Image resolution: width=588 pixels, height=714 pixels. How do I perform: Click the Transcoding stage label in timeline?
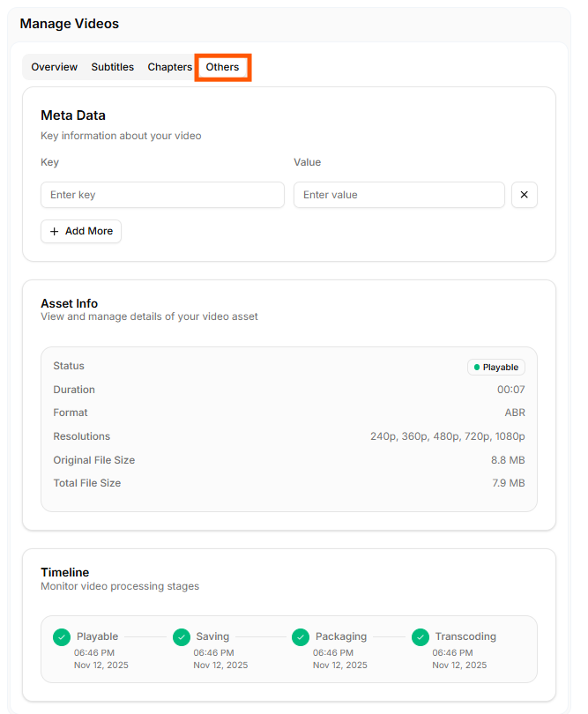465,636
